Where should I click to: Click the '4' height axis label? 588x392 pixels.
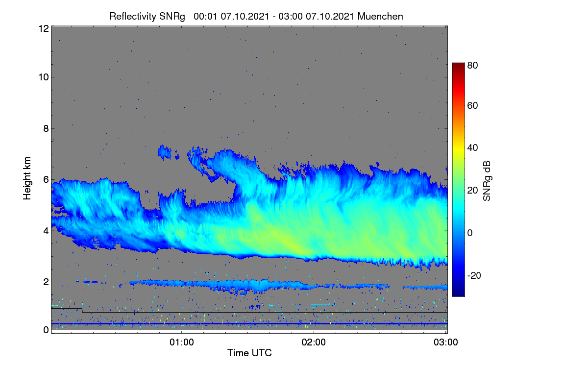coord(46,230)
